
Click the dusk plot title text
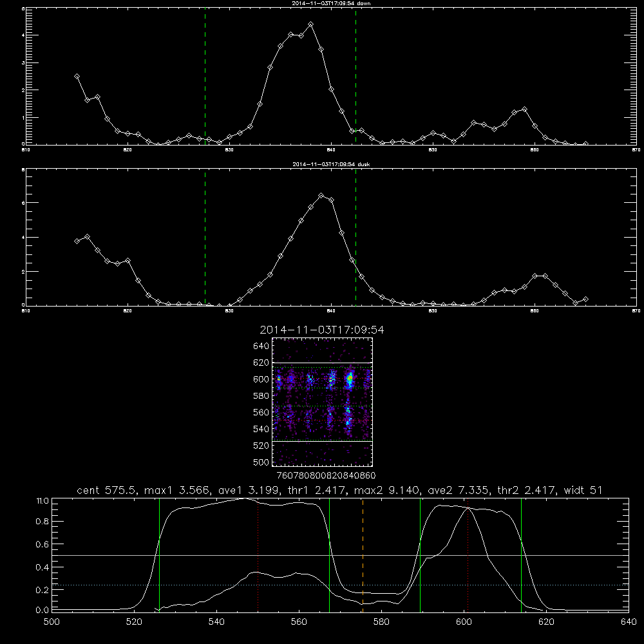331,164
